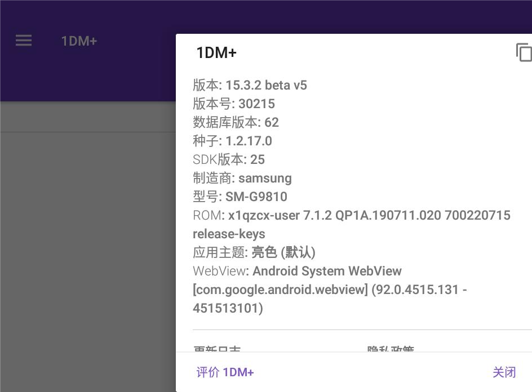The image size is (532, 392).
Task: Click the 制造商 samsung line
Action: pyautogui.click(x=242, y=178)
